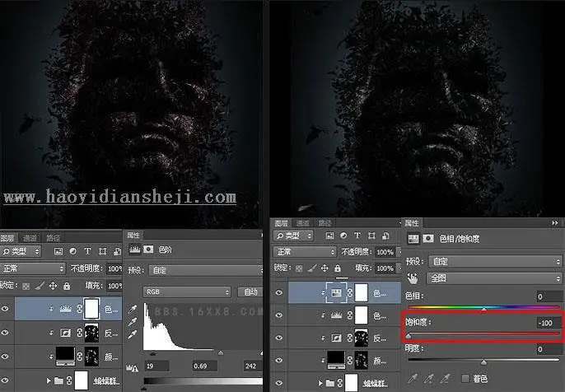This screenshot has width=565, height=392.
Task: Pick the black point eyedropper in Levels
Action: (x=133, y=309)
